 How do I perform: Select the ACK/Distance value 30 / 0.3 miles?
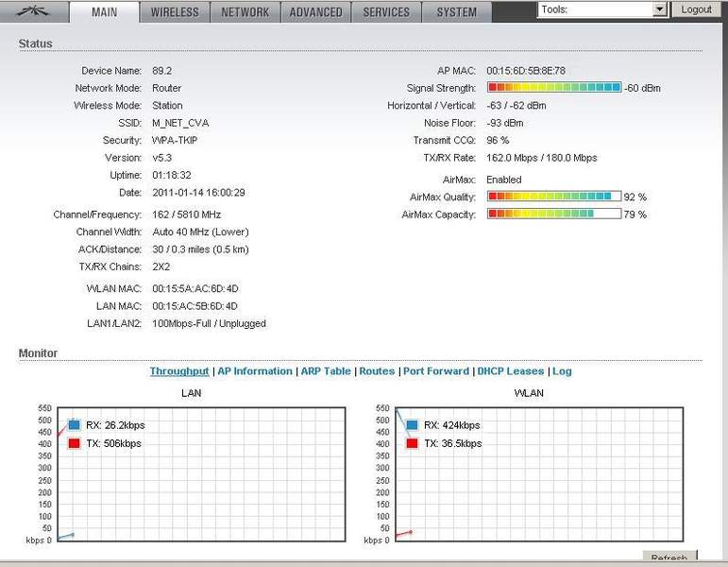click(x=200, y=249)
